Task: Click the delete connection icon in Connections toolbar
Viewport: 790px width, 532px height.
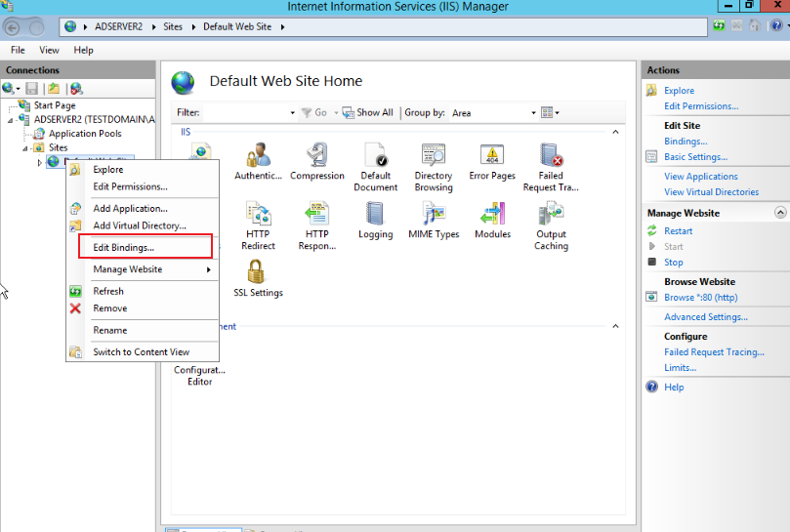Action: 76,89
